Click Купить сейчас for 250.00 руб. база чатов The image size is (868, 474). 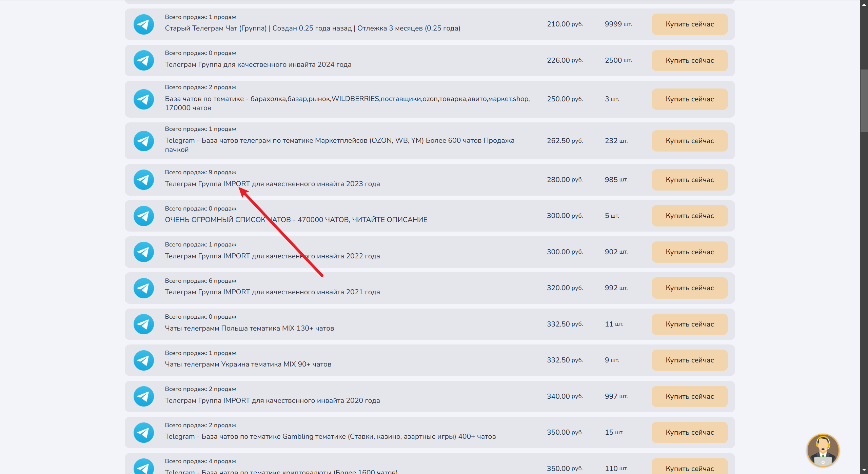[x=690, y=99]
